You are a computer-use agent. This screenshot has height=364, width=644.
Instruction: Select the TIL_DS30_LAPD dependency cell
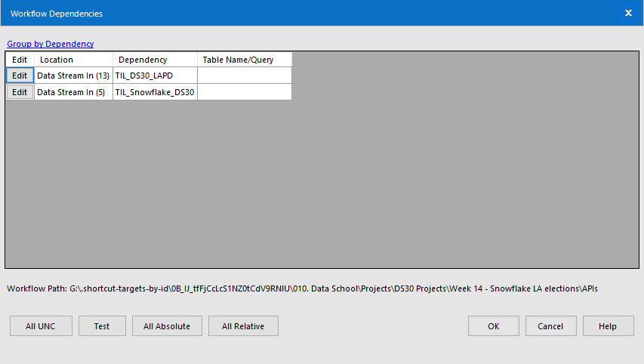pyautogui.click(x=156, y=76)
